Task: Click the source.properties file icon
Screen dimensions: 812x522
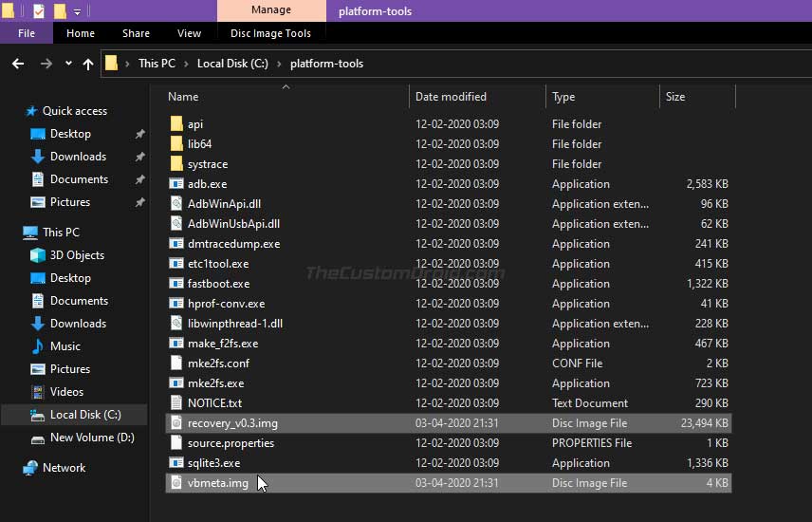Action: coord(176,442)
